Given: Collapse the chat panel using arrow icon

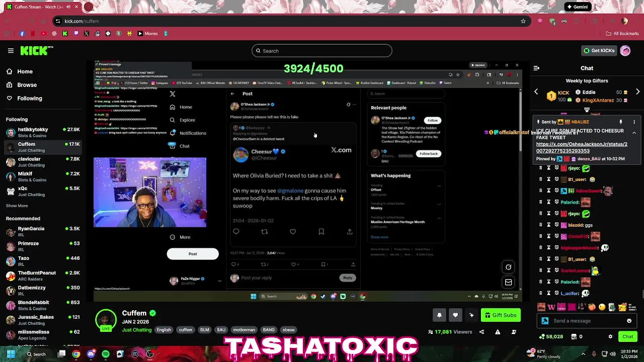Looking at the screenshot, I should (536, 68).
